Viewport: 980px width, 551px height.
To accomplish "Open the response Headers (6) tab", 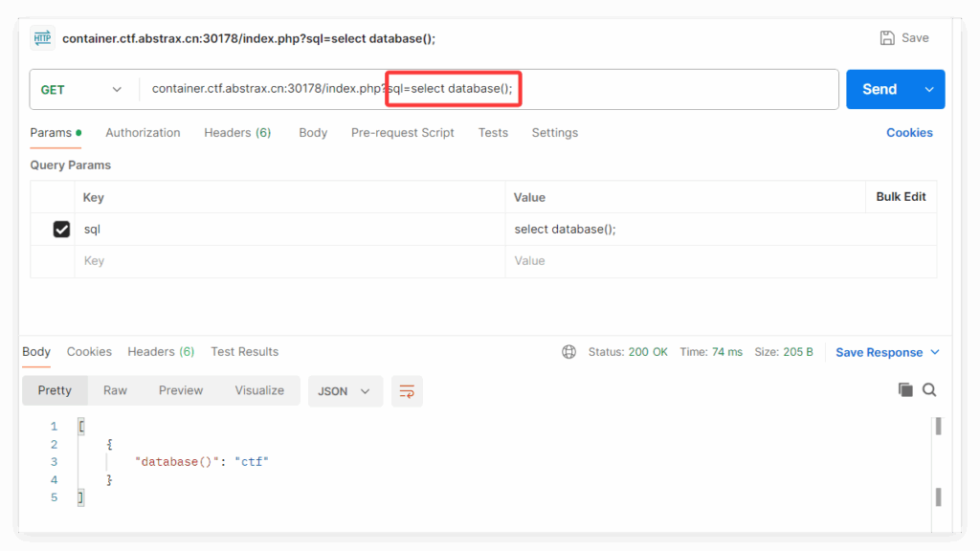I will [x=161, y=352].
